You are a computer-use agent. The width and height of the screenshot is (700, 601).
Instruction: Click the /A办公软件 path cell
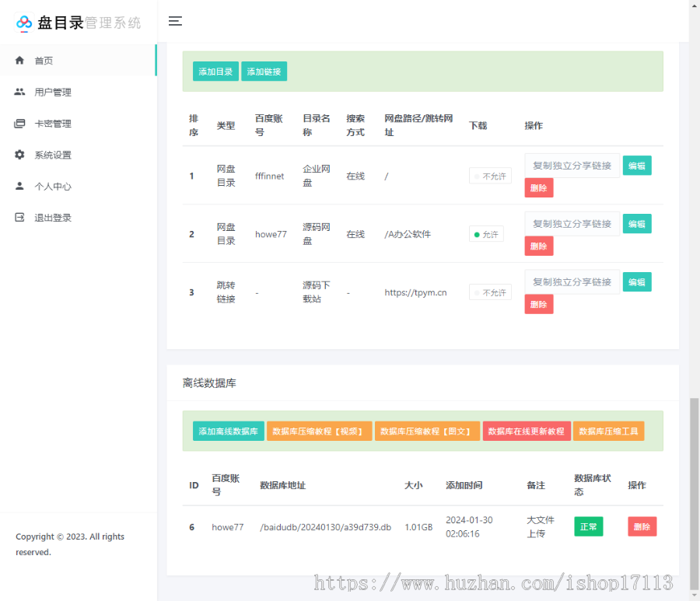tap(408, 234)
